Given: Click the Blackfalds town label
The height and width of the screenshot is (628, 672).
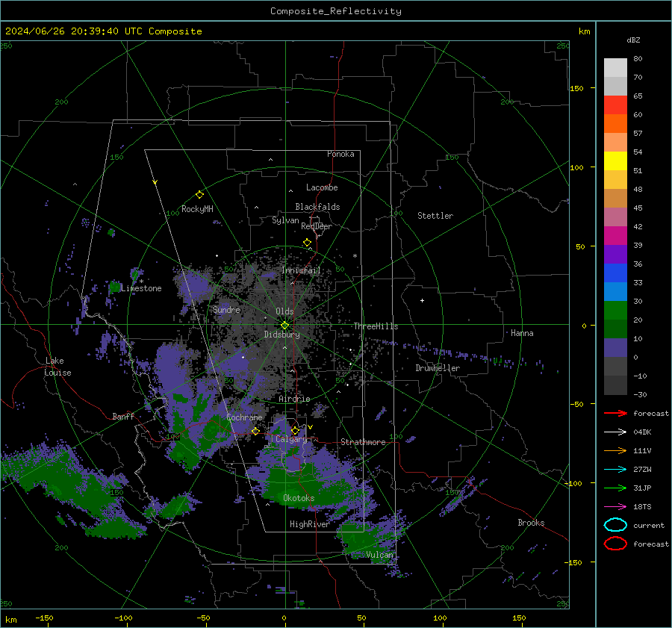Looking at the screenshot, I should [317, 207].
